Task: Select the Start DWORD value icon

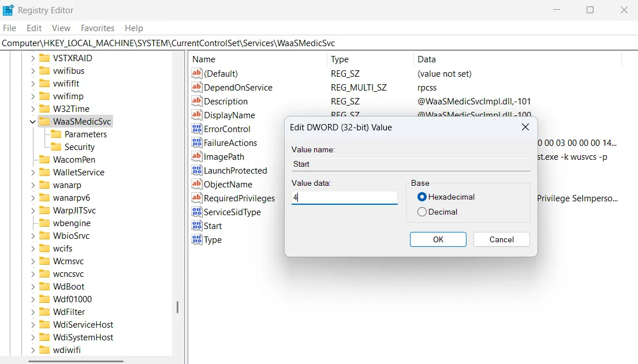Action: pyautogui.click(x=196, y=226)
